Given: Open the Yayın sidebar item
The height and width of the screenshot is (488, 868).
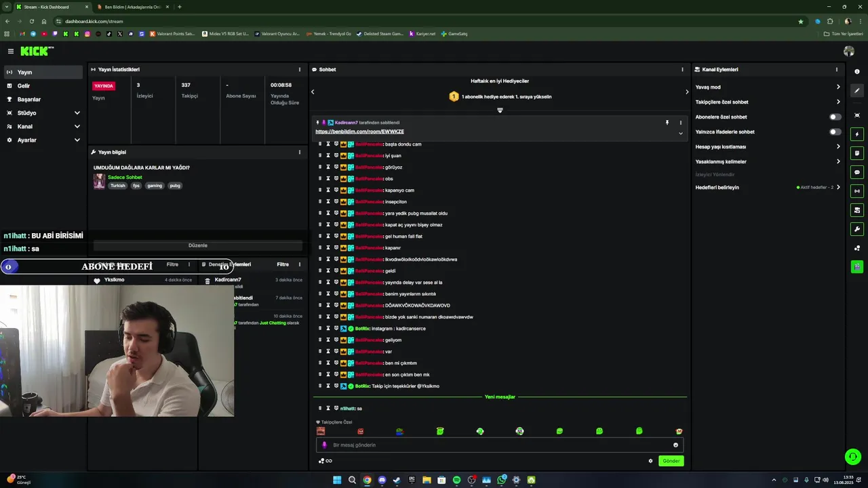Looking at the screenshot, I should coord(43,72).
